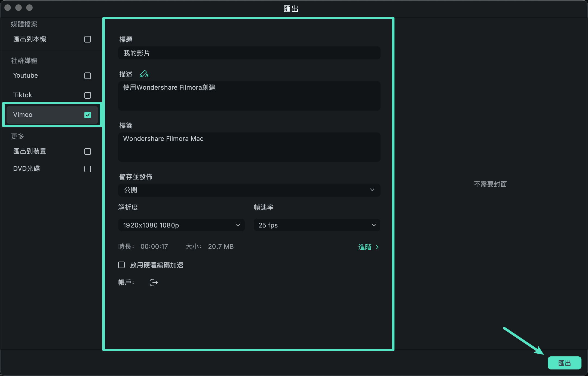Click the 描述 label
This screenshot has width=588, height=376.
126,74
